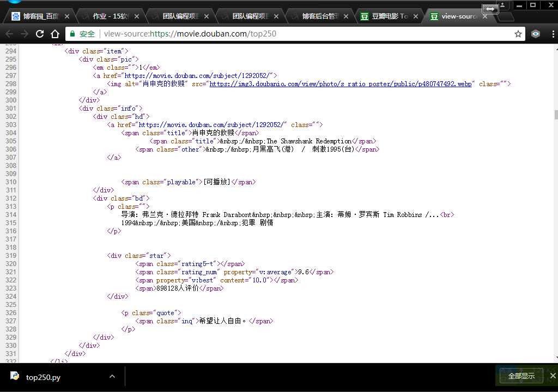Click the rating value 9.6

[x=304, y=272]
